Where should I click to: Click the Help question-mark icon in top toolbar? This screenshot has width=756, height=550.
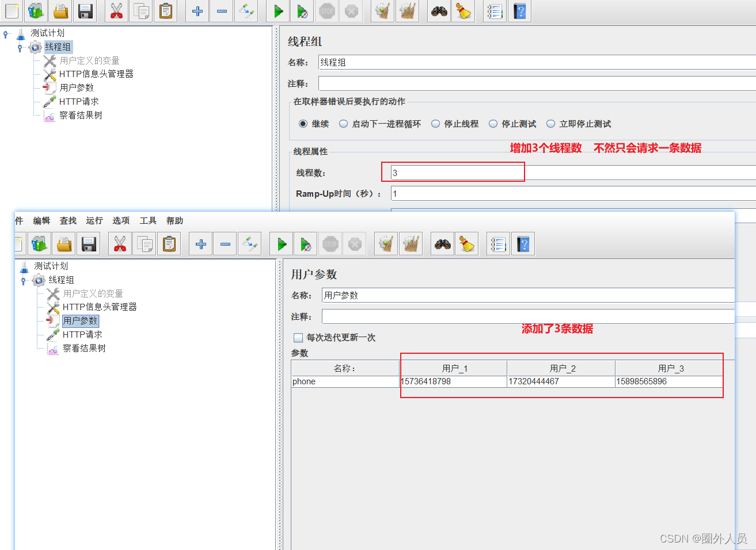(x=520, y=11)
